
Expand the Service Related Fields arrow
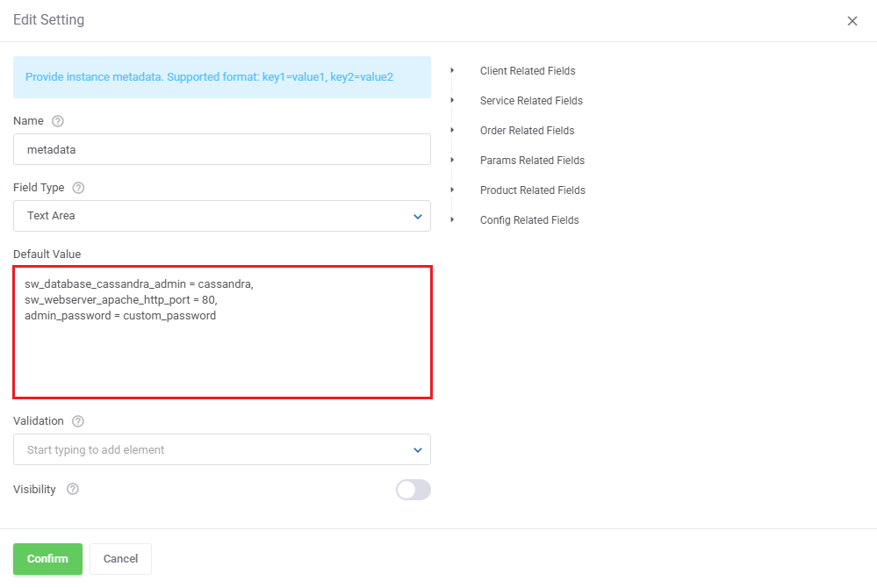(453, 100)
